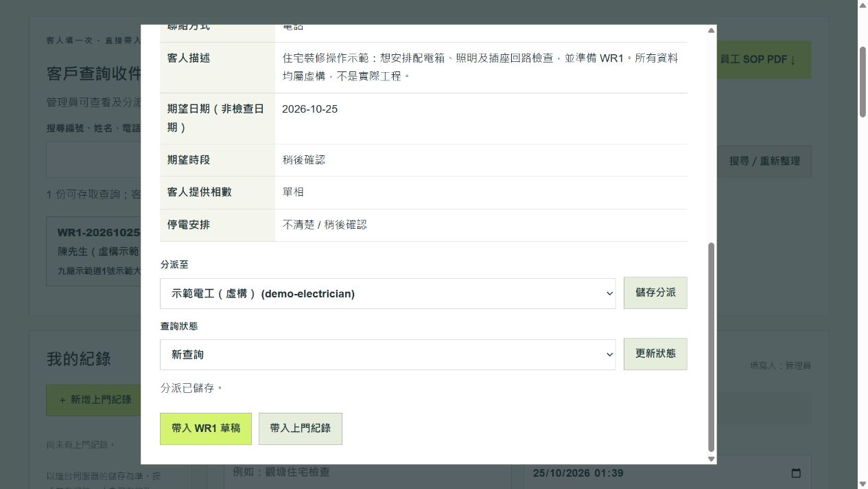Click the modal dialog scrollbar thumb
This screenshot has width=868, height=489.
[711, 347]
